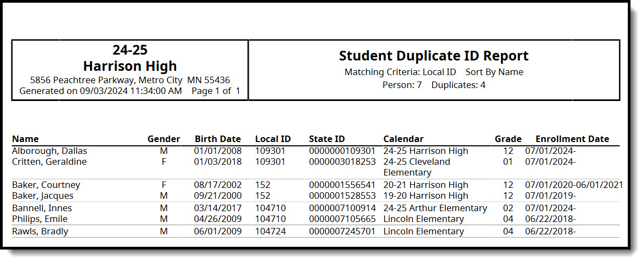644x263 pixels.
Task: Click the Name column header
Action: point(25,139)
